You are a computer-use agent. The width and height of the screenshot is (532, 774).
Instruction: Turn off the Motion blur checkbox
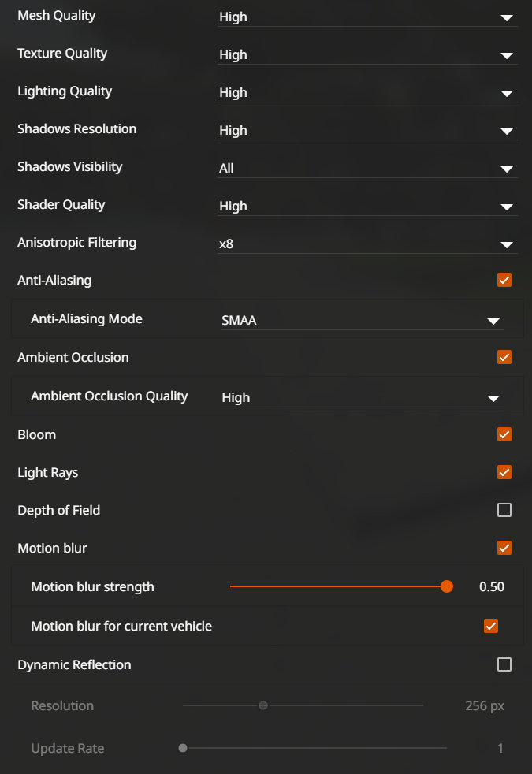coord(504,548)
